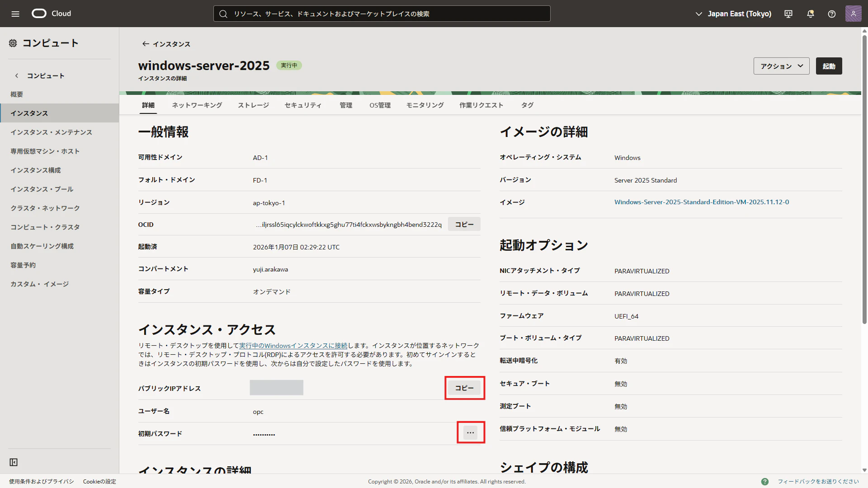
Task: Switch to the OS管理 tab
Action: tap(380, 105)
